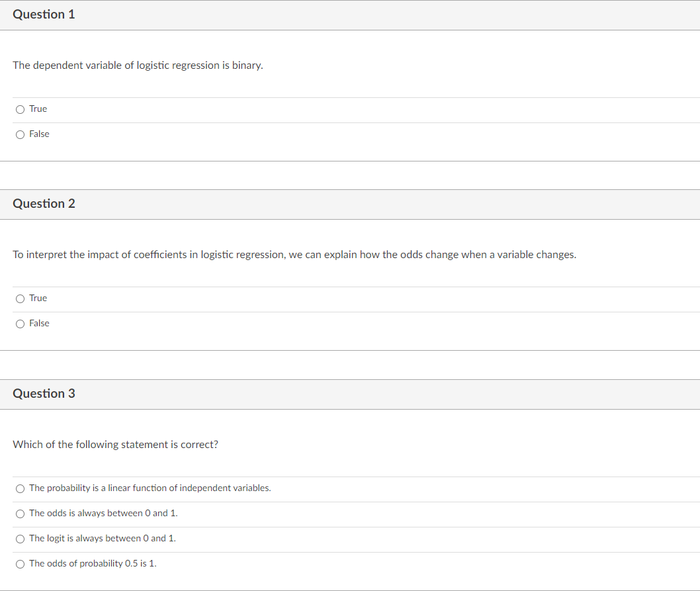Click the True label under Question 2
The width and height of the screenshot is (700, 591).
38,298
